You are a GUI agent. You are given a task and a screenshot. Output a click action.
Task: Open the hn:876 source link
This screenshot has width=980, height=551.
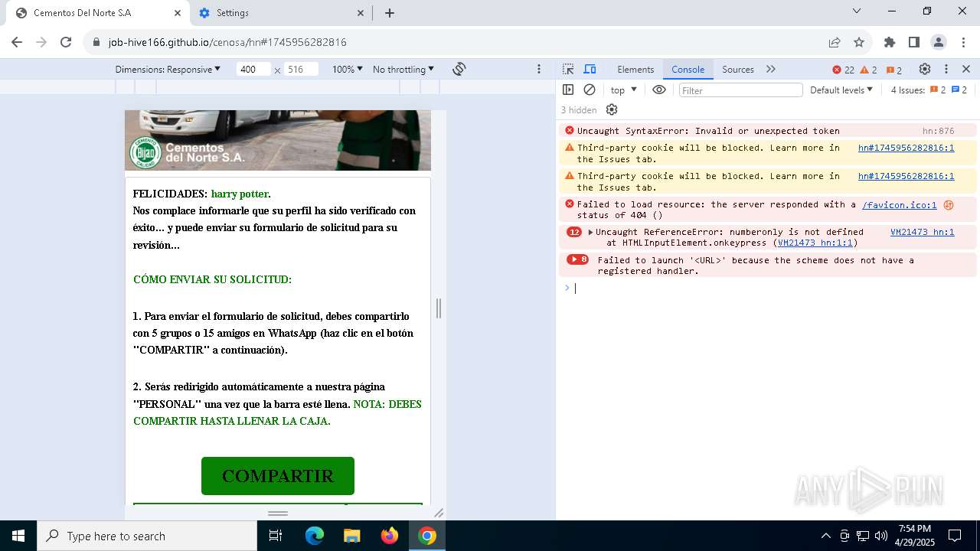click(x=938, y=131)
